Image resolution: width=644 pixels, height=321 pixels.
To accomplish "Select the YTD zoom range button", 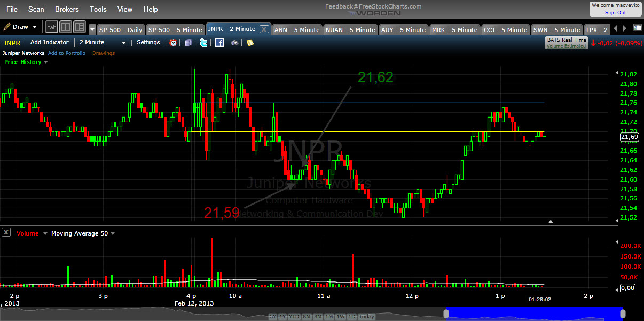I will pos(294,317).
